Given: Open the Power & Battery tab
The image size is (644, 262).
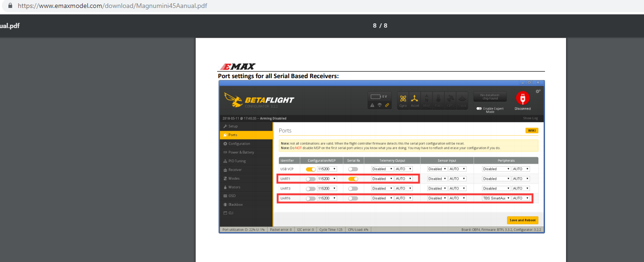Looking at the screenshot, I should point(246,152).
